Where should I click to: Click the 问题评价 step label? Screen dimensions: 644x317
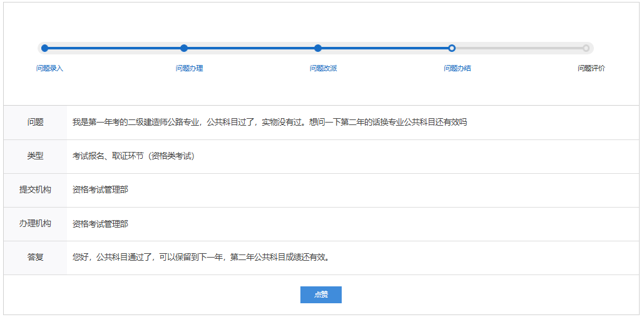(591, 68)
